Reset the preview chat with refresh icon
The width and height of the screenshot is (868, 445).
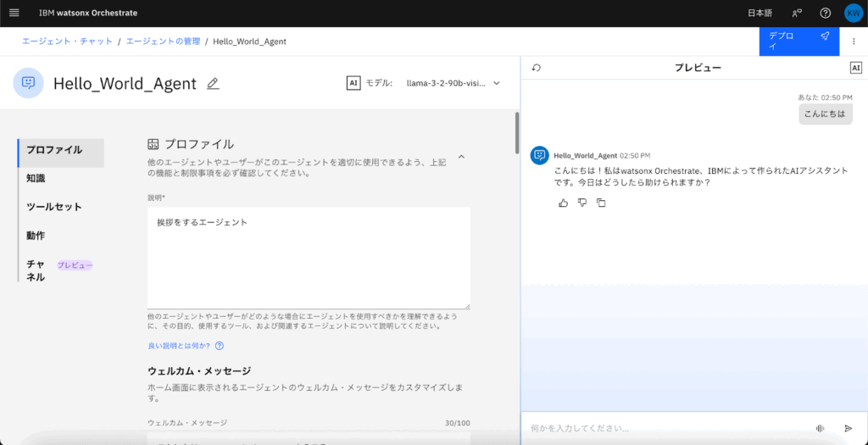point(536,68)
